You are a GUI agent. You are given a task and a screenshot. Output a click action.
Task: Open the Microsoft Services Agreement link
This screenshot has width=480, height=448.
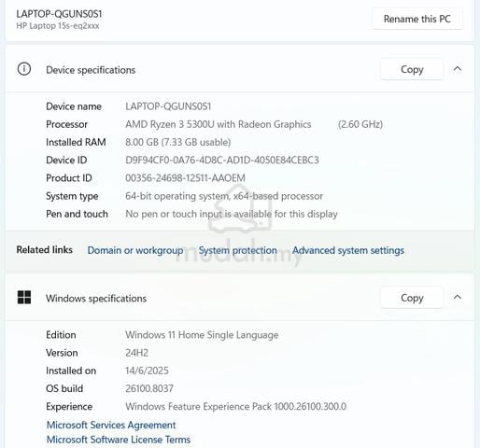point(111,425)
